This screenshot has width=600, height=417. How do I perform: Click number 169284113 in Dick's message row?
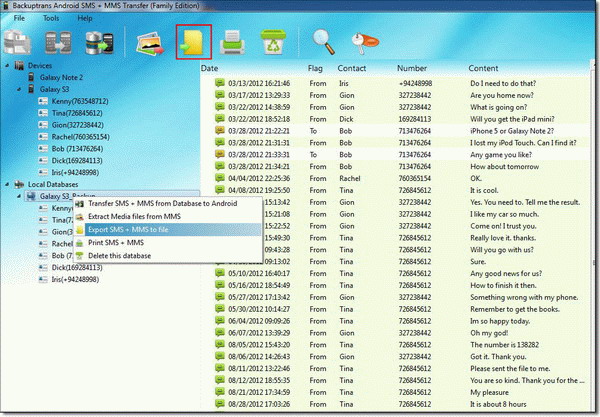415,119
